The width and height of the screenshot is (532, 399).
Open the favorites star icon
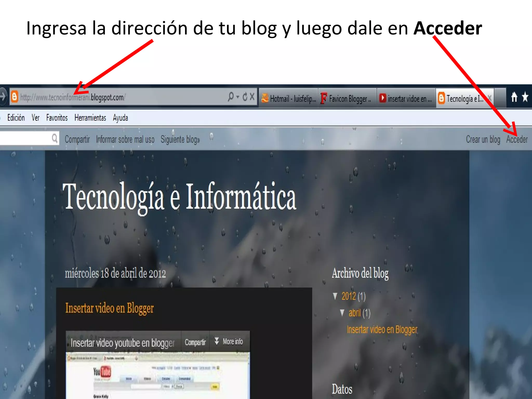pos(525,97)
